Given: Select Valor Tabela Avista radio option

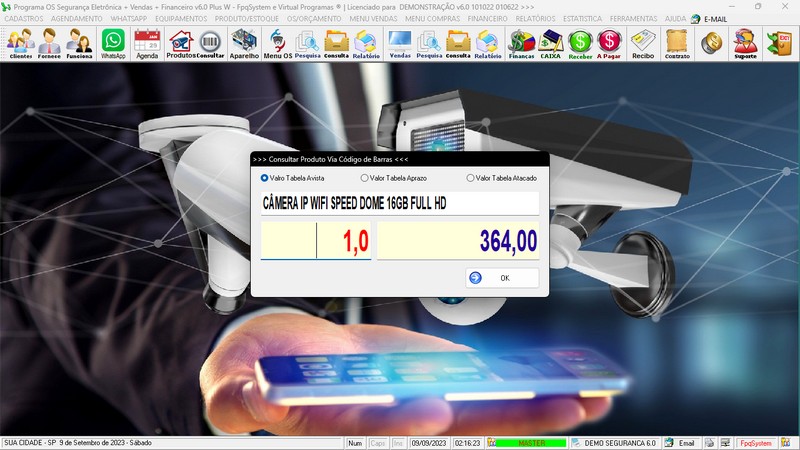Looking at the screenshot, I should [x=292, y=178].
